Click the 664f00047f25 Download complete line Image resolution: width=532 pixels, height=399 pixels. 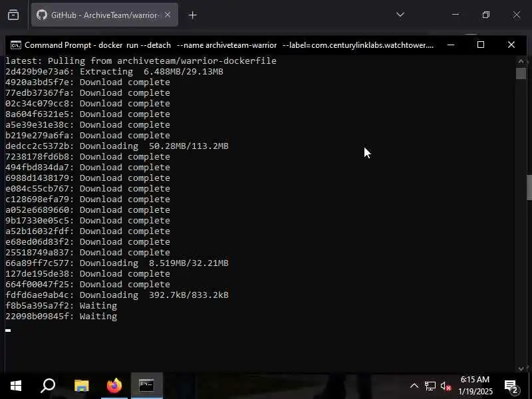pyautogui.click(x=88, y=285)
